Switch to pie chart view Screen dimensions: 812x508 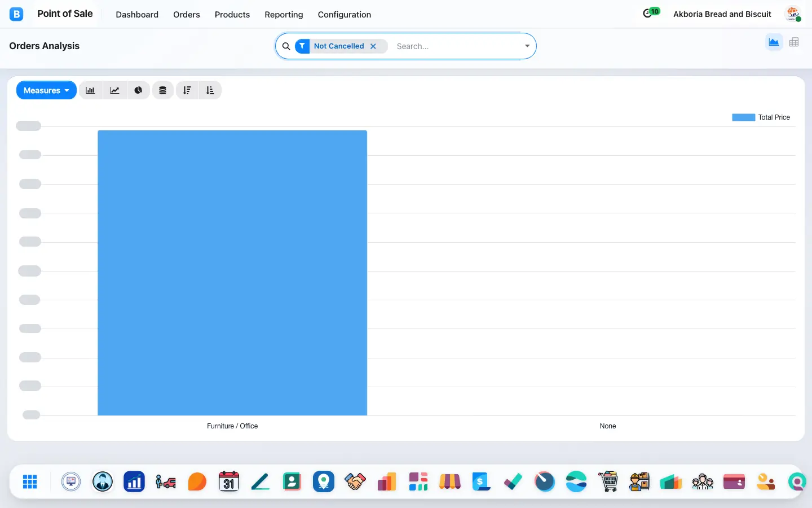pos(138,90)
